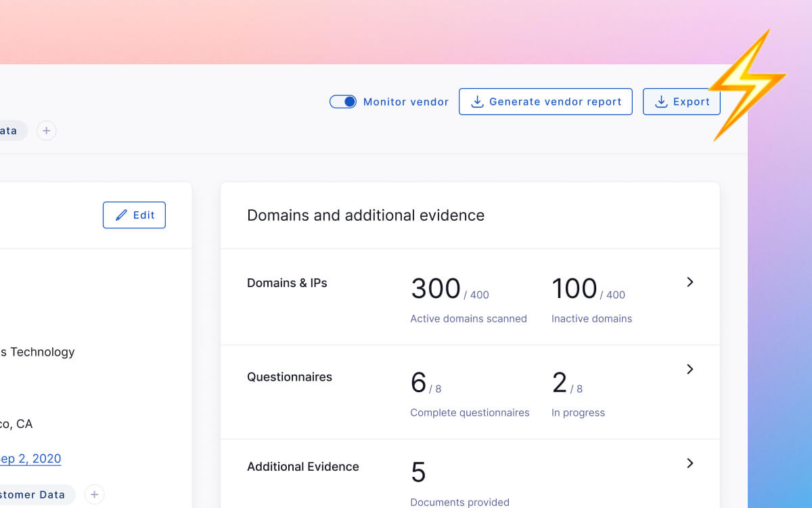Click the Additional Evidence label
812x508 pixels.
coord(303,467)
